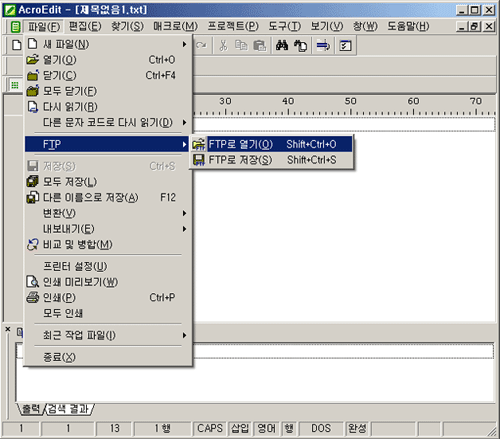
Task: Click the green document icon in menu bar
Action: [x=15, y=27]
